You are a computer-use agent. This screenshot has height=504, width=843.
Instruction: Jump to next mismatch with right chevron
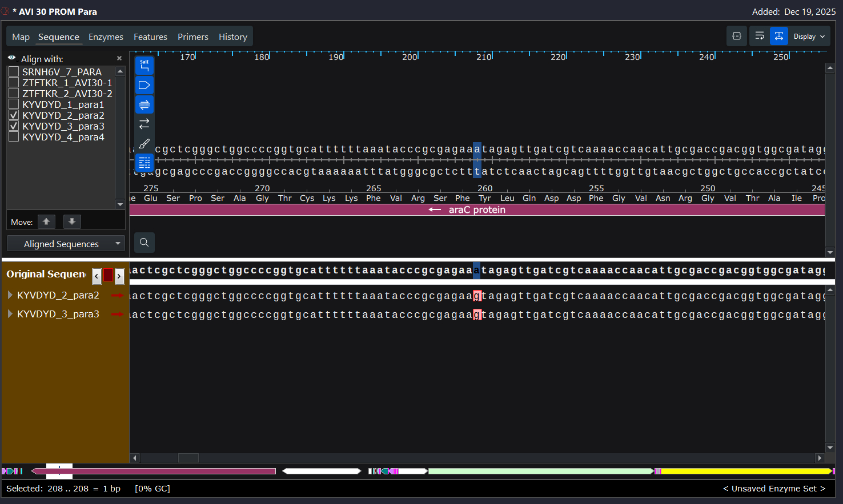[119, 276]
